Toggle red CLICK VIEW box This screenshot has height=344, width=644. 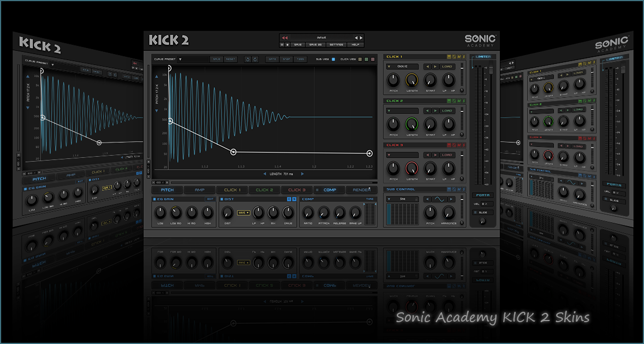coord(373,59)
